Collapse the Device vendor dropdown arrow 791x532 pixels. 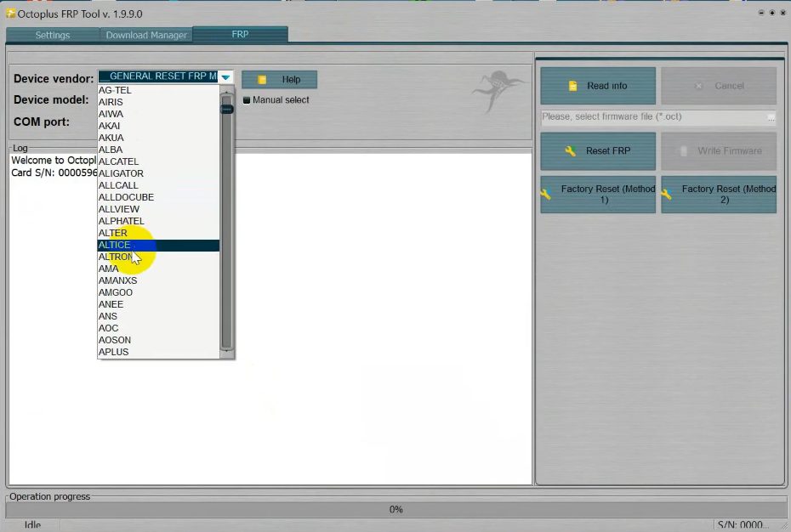point(225,77)
